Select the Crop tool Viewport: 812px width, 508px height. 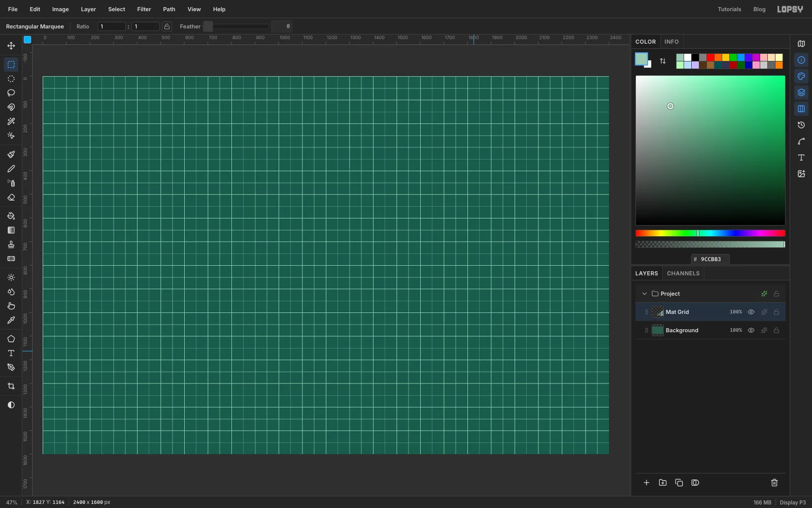(x=11, y=386)
